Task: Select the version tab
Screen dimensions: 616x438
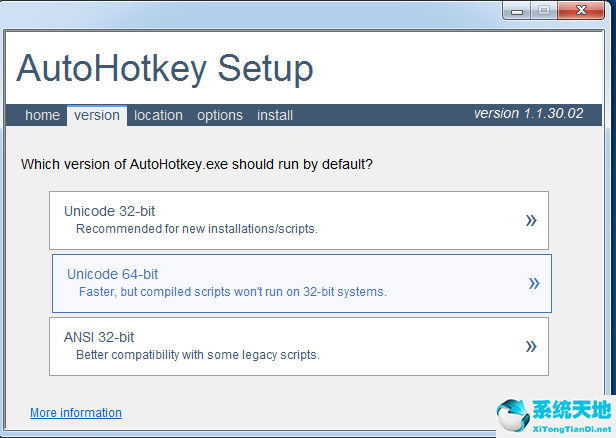Action: coord(97,115)
